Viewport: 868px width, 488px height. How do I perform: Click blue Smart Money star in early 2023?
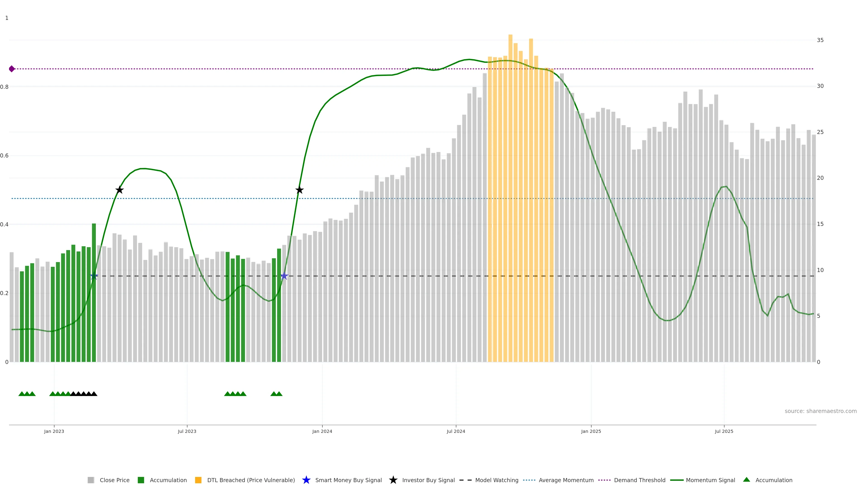click(94, 276)
